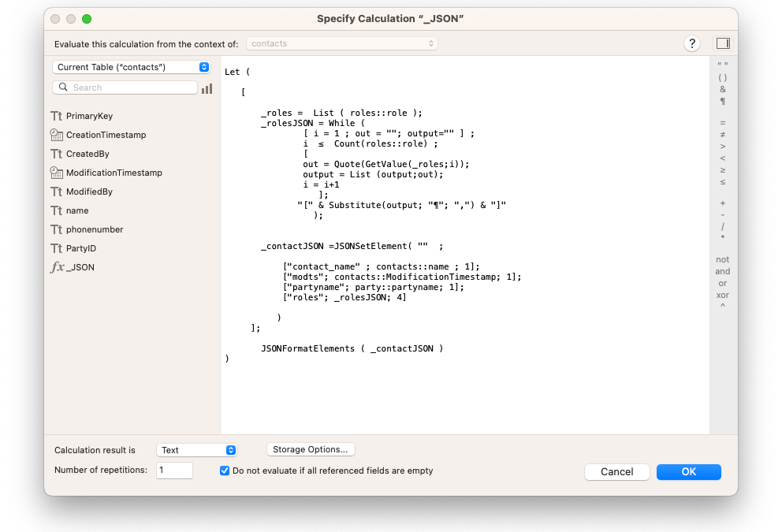This screenshot has width=782, height=532.
Task: Insert not-equal ≠ operator
Action: pos(723,135)
